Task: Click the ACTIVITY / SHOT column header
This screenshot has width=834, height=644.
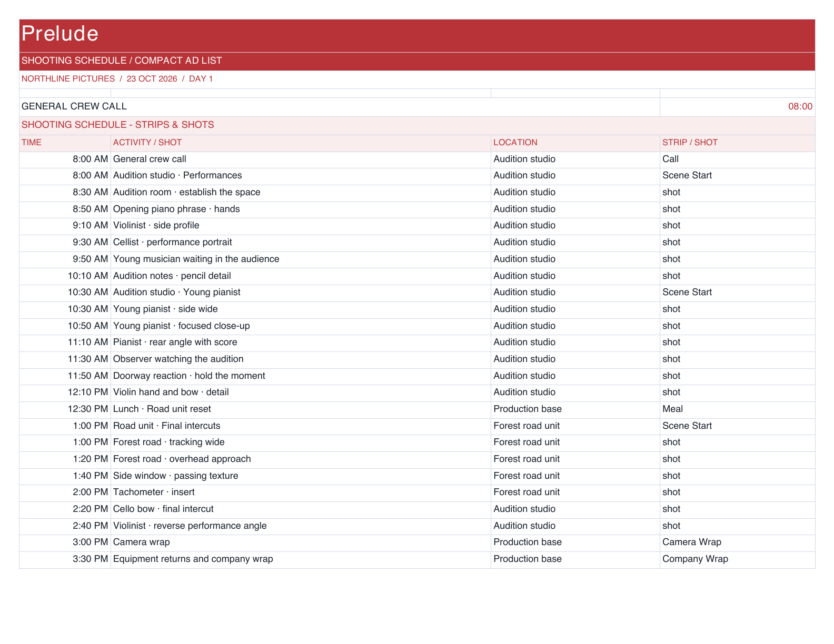Action: point(301,143)
